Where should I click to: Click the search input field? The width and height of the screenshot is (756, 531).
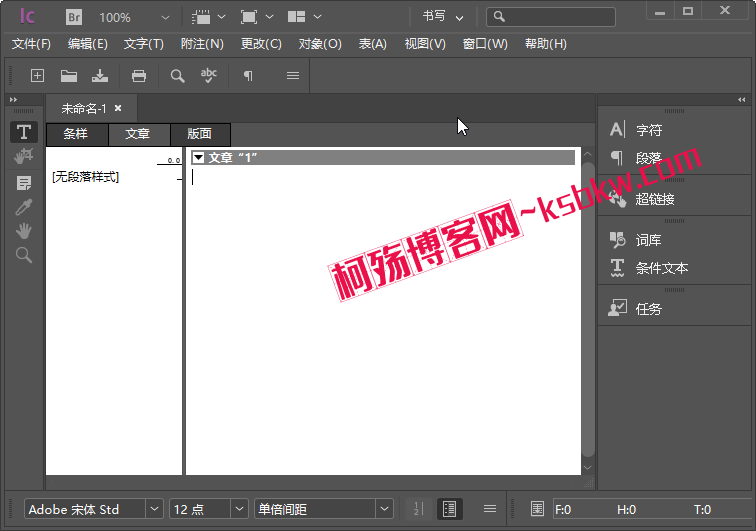click(x=551, y=17)
